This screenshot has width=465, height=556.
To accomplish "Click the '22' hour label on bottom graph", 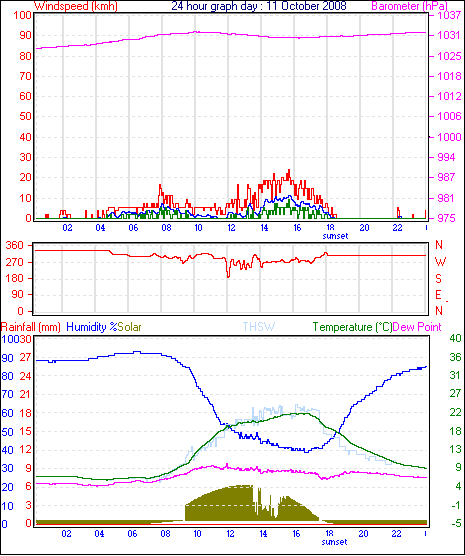I will tap(396, 534).
